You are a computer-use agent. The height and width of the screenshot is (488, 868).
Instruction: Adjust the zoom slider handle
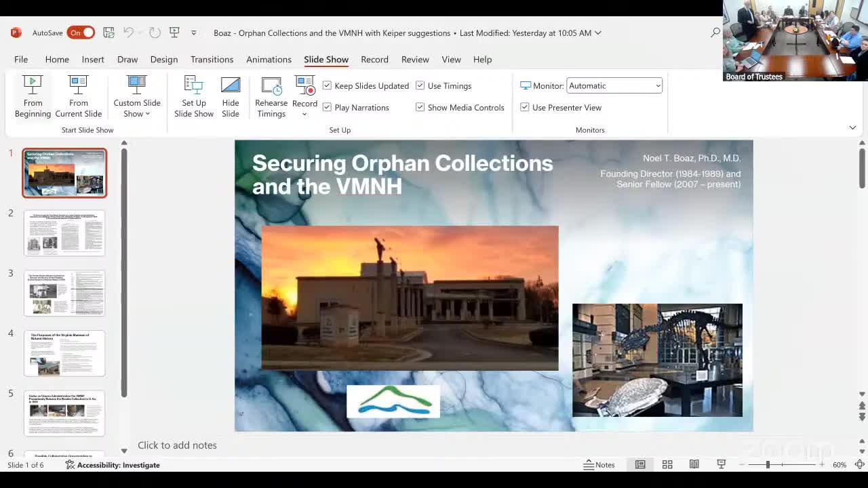[x=768, y=465]
